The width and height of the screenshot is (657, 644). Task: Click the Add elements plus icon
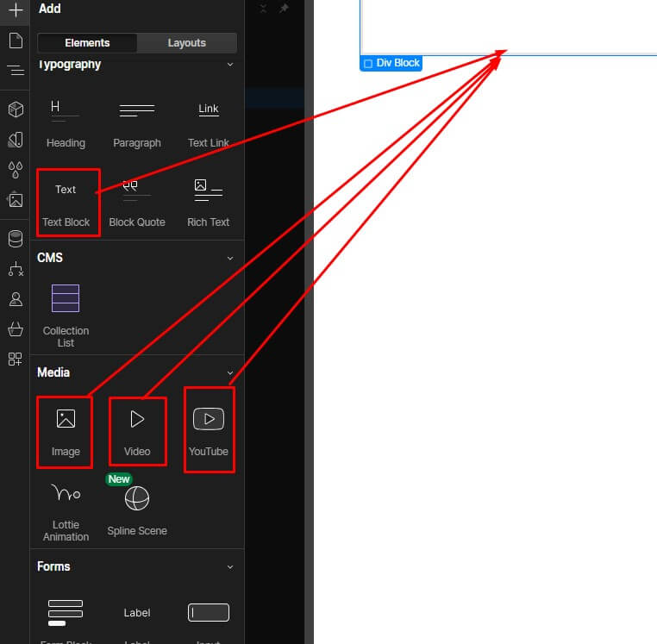pos(15,9)
